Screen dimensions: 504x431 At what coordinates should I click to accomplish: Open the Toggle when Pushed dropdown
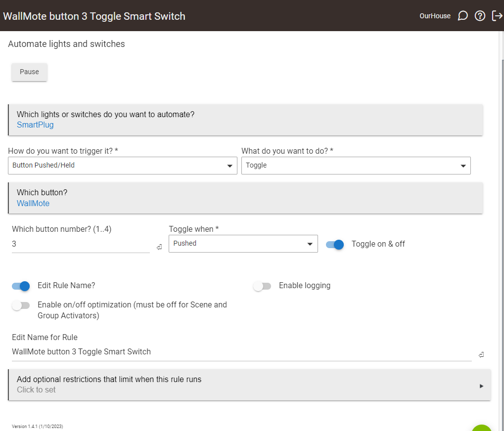(243, 244)
